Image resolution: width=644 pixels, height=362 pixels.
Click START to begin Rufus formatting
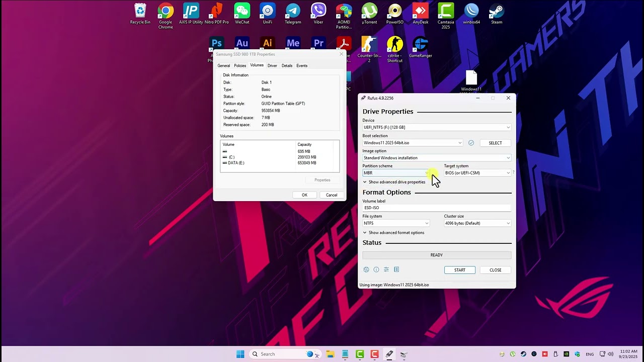(x=460, y=270)
